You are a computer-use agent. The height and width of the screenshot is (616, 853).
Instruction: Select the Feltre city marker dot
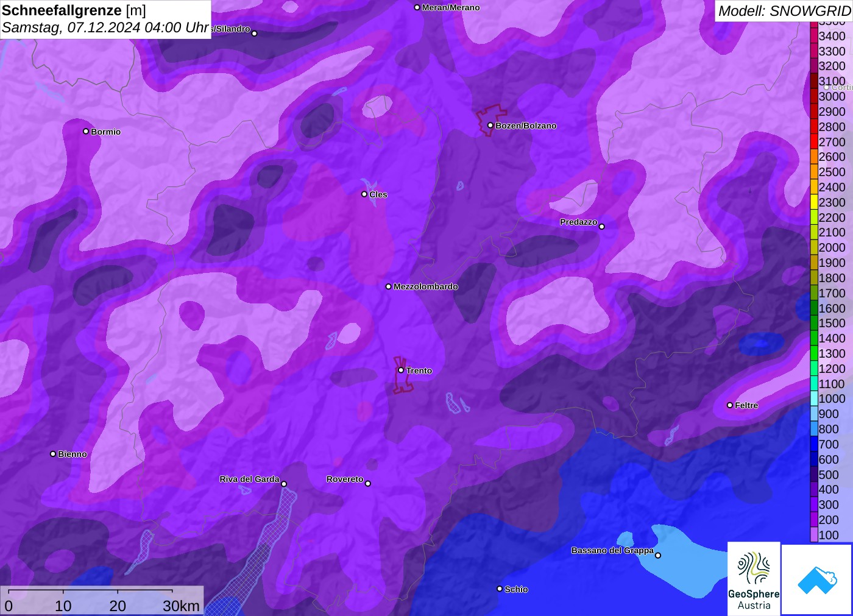click(x=730, y=405)
